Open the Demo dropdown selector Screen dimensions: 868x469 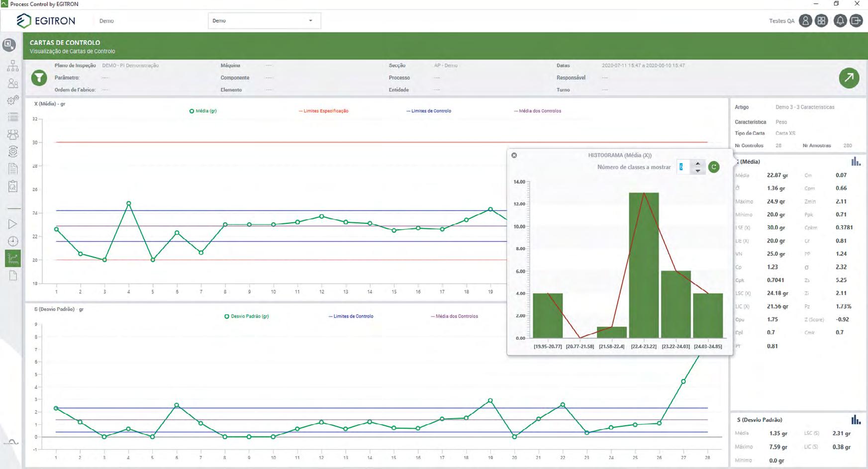(x=264, y=21)
